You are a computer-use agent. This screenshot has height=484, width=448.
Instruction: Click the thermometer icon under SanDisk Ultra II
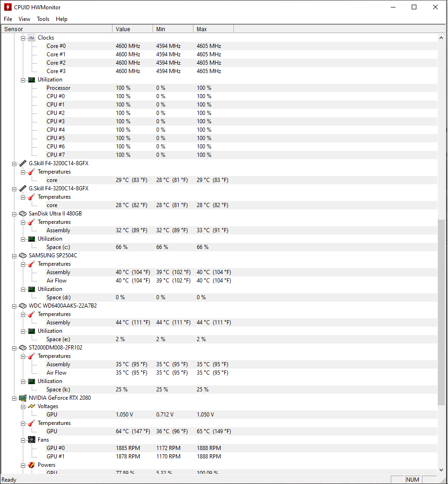(32, 222)
